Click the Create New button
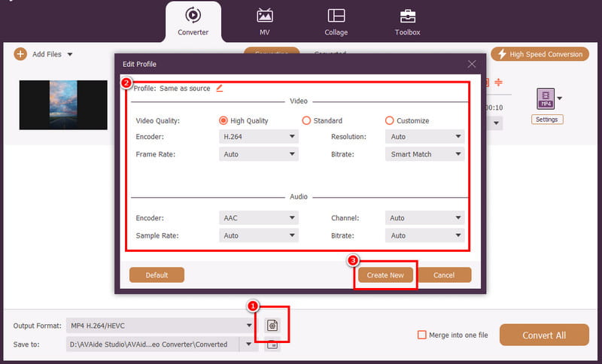This screenshot has height=364, width=602. coord(385,275)
